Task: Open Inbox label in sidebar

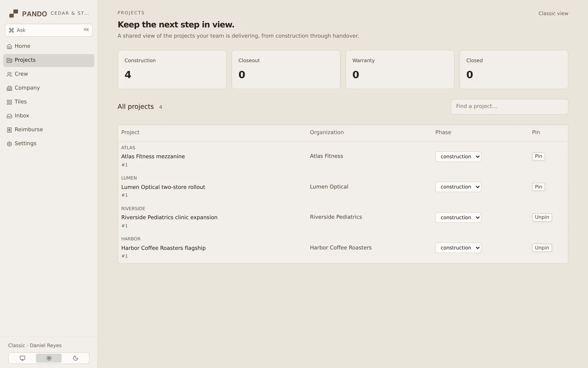Action: (x=22, y=116)
